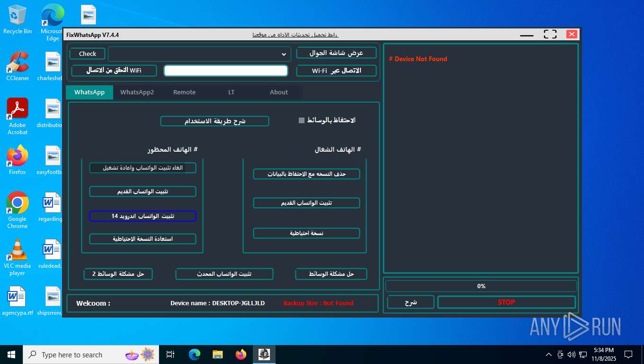Launch Firefox desktop shortcut
The height and width of the screenshot is (364, 644).
(x=18, y=160)
